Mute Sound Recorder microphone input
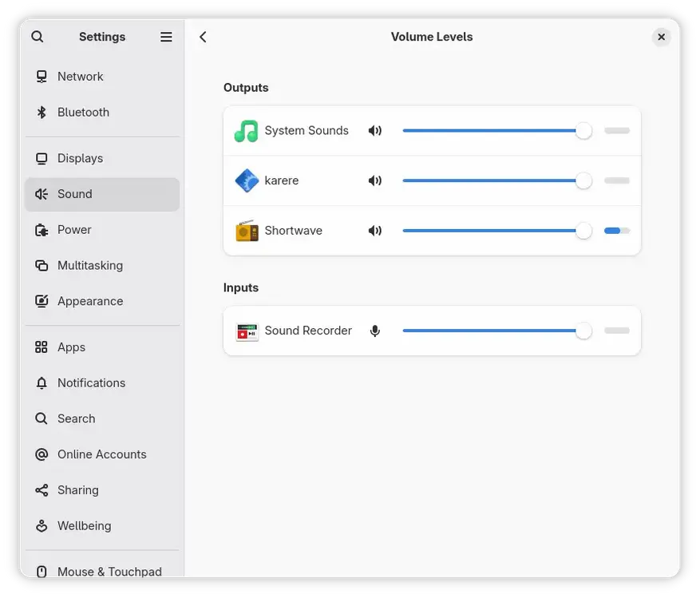This screenshot has height=598, width=700. pos(375,331)
